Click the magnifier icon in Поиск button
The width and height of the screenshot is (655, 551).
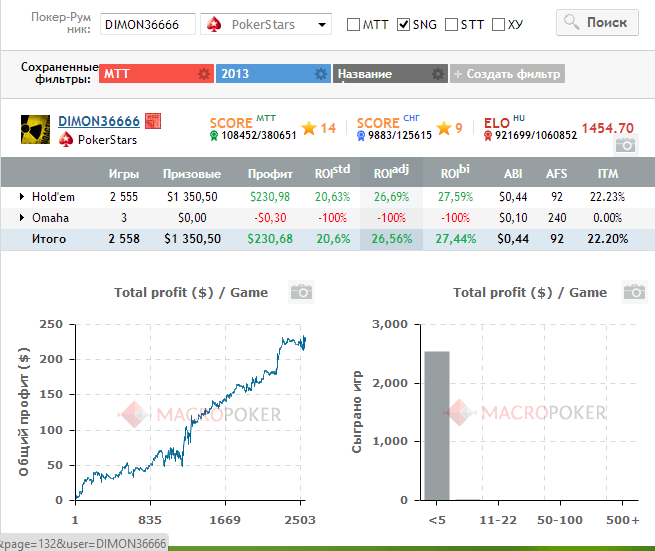click(571, 22)
